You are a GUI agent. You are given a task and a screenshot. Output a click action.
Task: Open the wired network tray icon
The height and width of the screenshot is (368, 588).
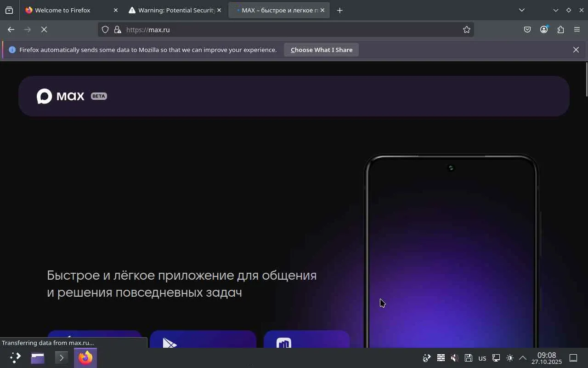point(496,358)
